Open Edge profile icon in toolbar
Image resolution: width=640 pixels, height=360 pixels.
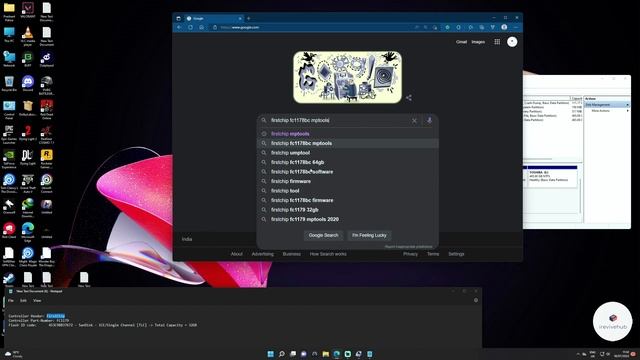tap(504, 27)
